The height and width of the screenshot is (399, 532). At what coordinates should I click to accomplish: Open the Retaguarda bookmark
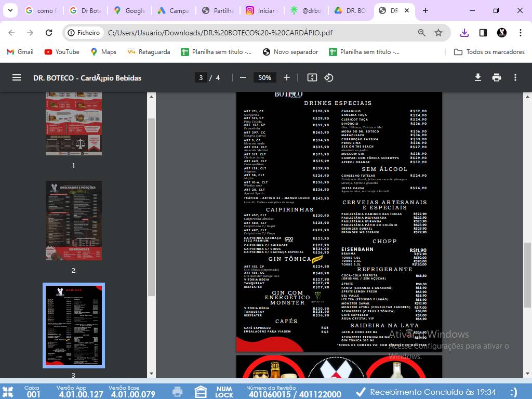coord(149,51)
